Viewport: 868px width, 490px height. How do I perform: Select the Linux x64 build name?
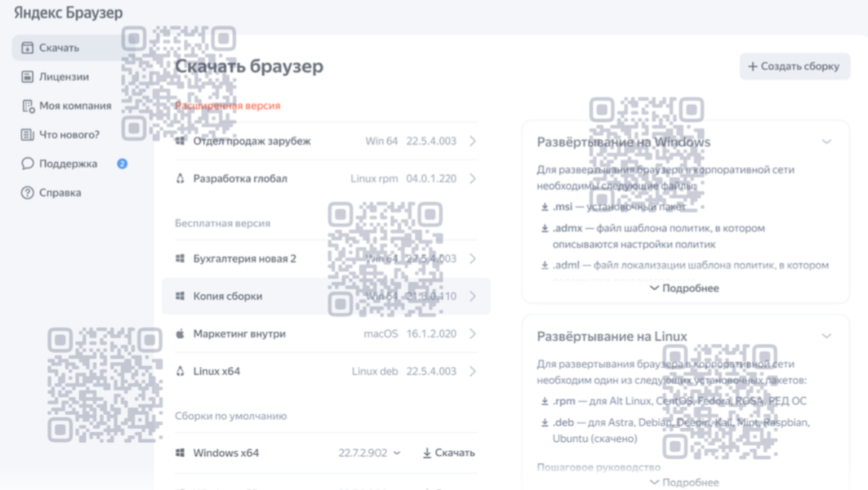216,371
